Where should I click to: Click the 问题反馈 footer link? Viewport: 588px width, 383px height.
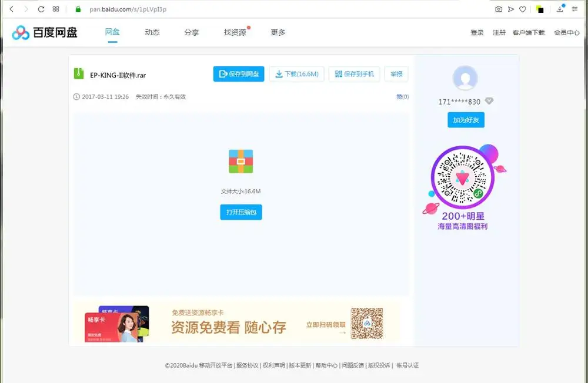[352, 365]
